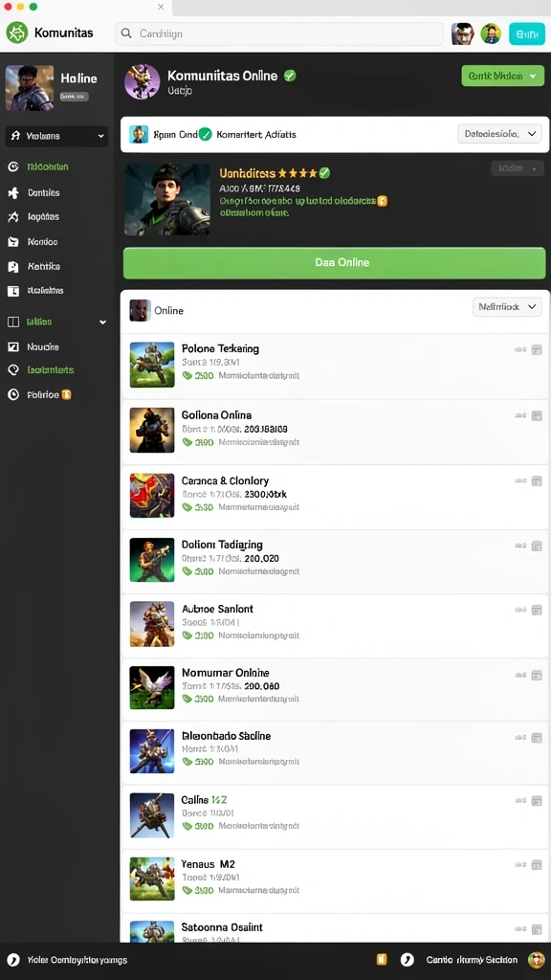This screenshot has height=980, width=551.
Task: Open the round green user avatar in the header
Action: (491, 33)
